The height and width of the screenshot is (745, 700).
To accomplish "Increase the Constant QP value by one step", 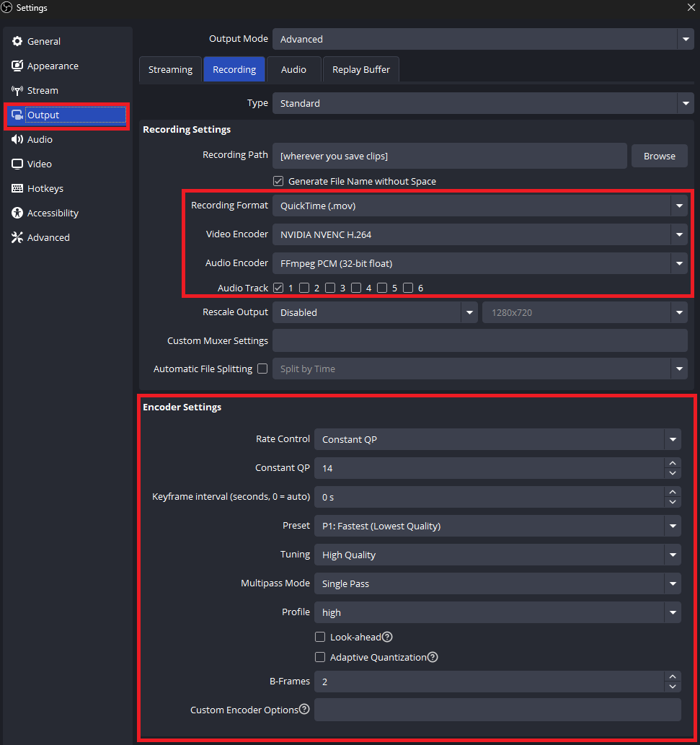I will tap(673, 464).
